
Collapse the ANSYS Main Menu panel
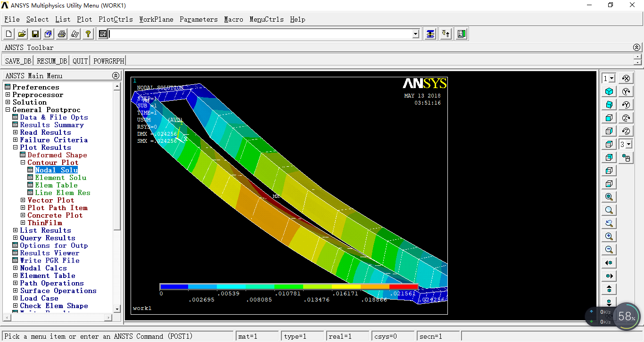116,75
